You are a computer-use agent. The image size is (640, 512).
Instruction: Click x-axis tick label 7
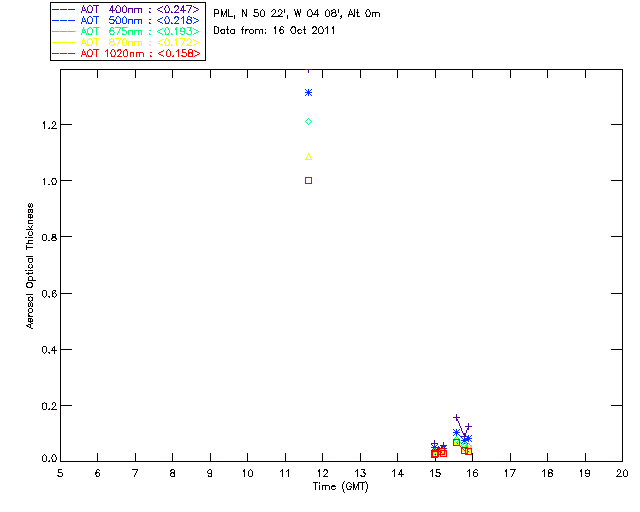[135, 474]
